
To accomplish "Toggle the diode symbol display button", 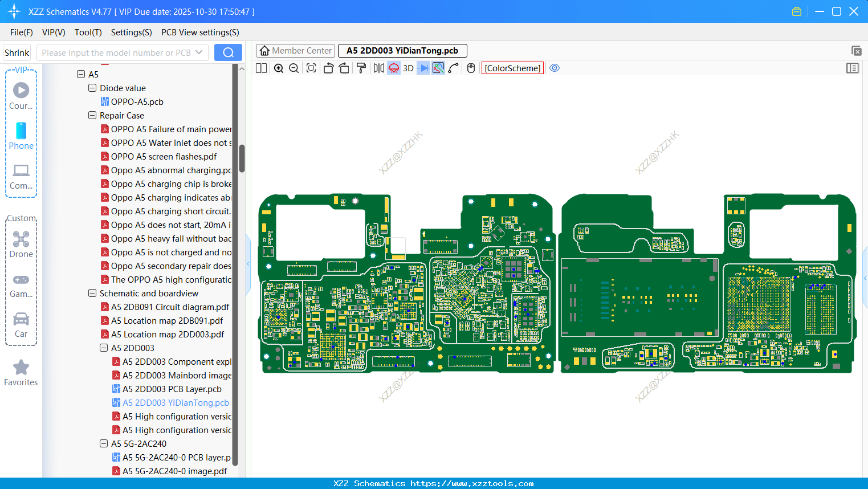I will click(x=423, y=68).
